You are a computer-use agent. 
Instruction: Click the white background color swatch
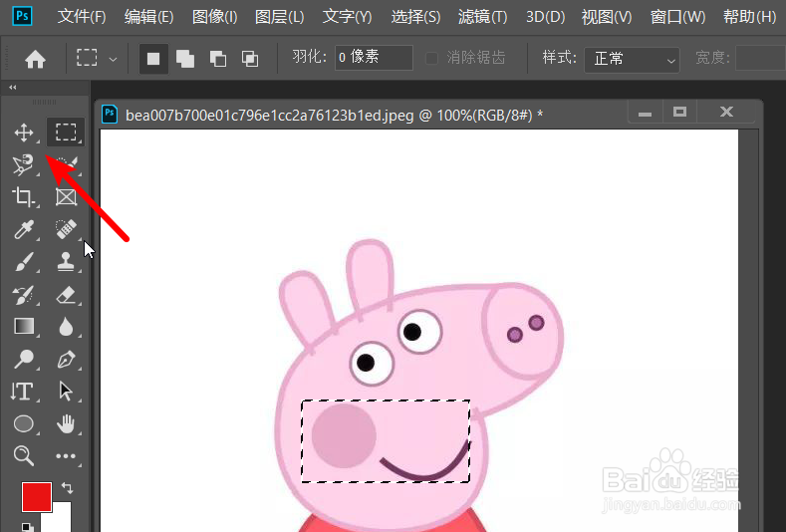[61, 519]
